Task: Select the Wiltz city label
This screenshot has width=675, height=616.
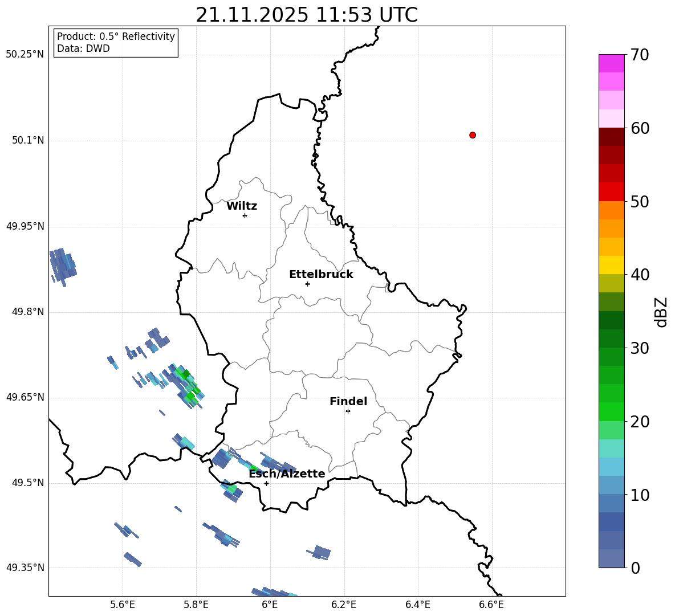Action: click(x=242, y=206)
